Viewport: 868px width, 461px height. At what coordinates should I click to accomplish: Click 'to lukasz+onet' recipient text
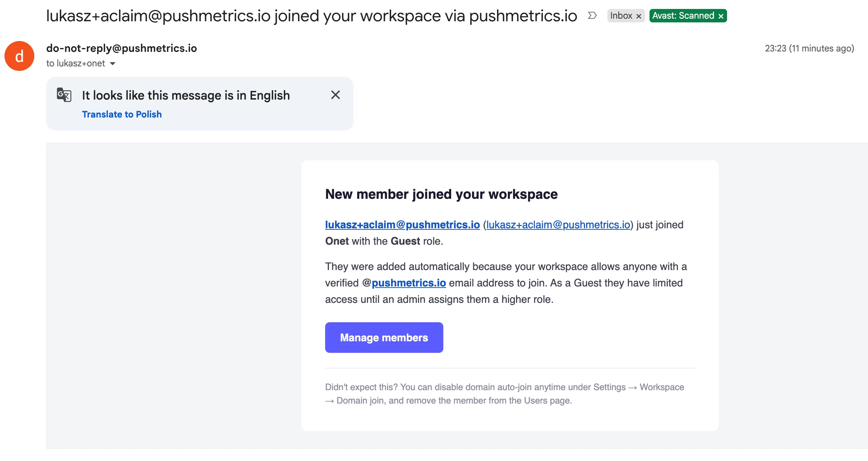pyautogui.click(x=75, y=63)
